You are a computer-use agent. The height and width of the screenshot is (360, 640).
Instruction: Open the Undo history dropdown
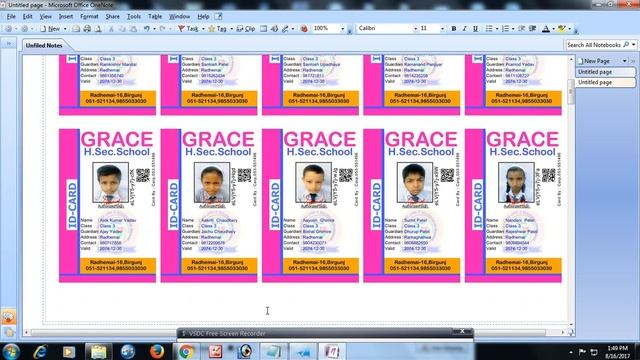point(154,29)
